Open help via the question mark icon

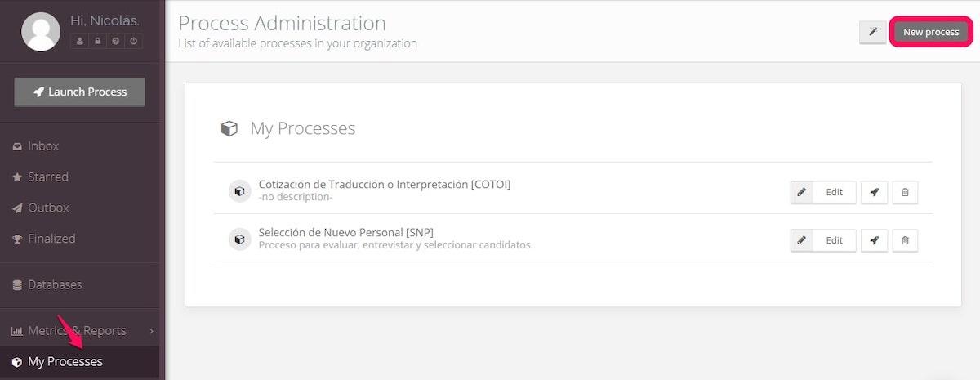[x=115, y=41]
